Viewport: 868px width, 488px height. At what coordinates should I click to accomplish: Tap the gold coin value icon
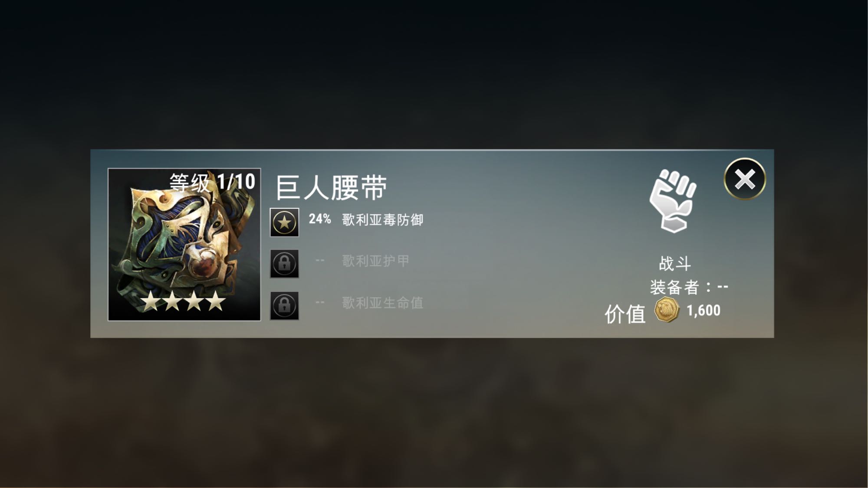667,310
